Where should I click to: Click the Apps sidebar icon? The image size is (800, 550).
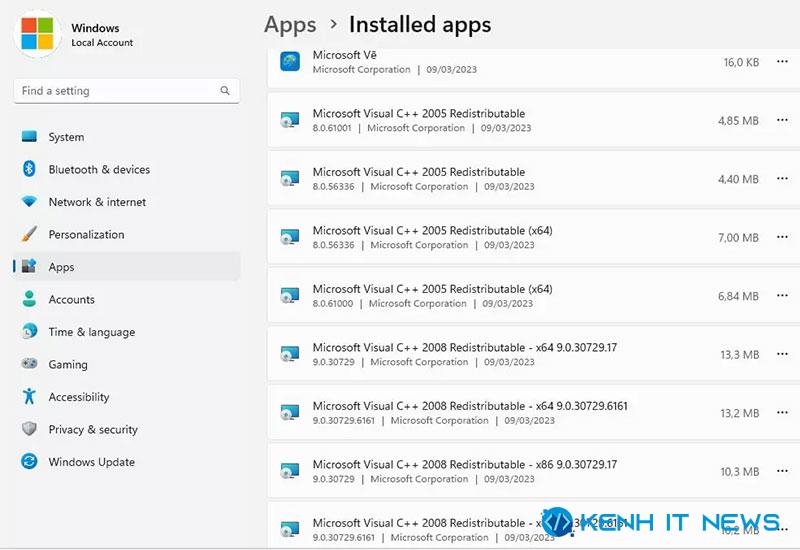[29, 266]
